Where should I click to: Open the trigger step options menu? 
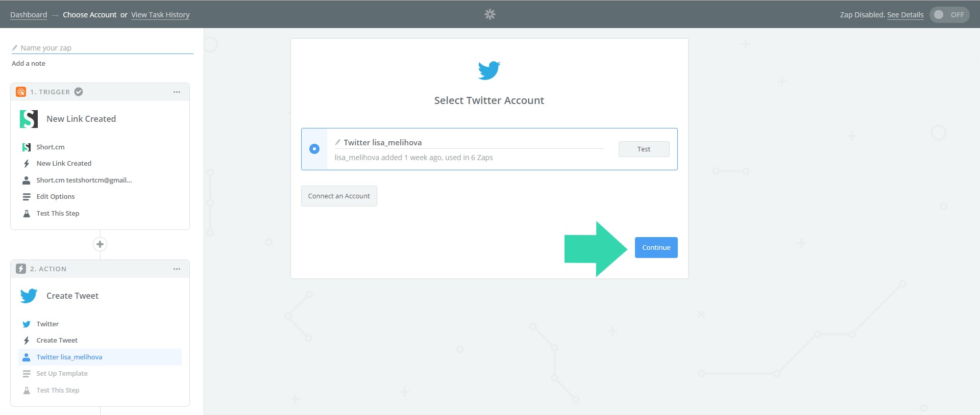coord(177,92)
